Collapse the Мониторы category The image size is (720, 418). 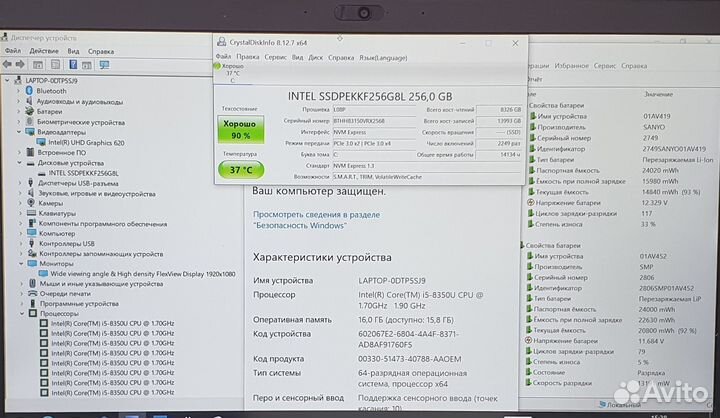(x=21, y=264)
